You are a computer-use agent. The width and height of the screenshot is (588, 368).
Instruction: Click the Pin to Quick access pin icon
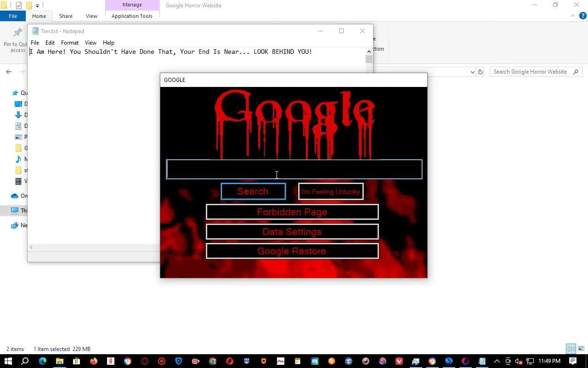(x=17, y=32)
